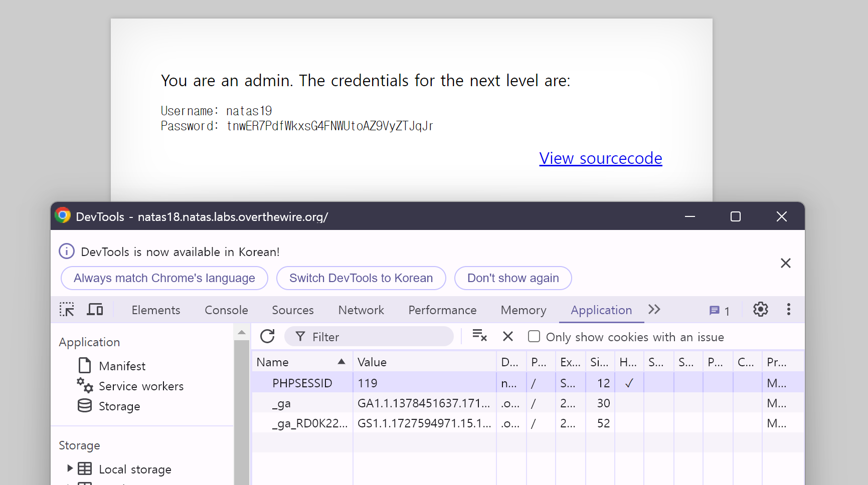Open Service workers in the sidebar

[x=141, y=386]
